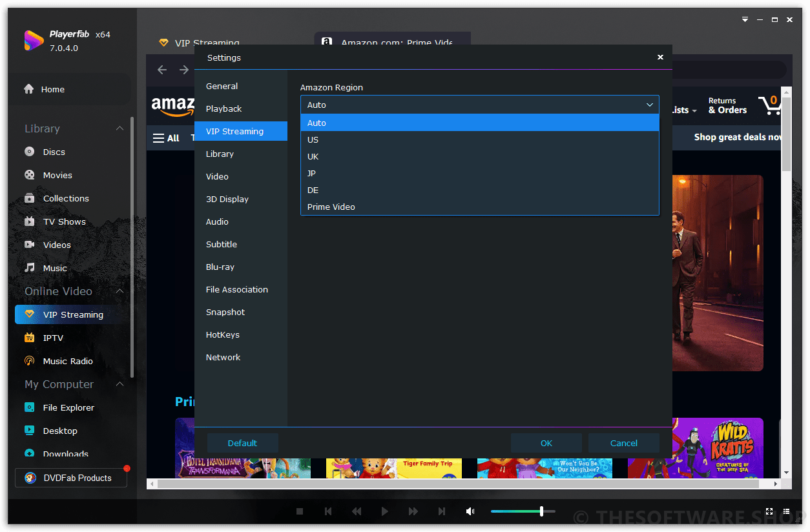Rewind playback

click(x=357, y=511)
